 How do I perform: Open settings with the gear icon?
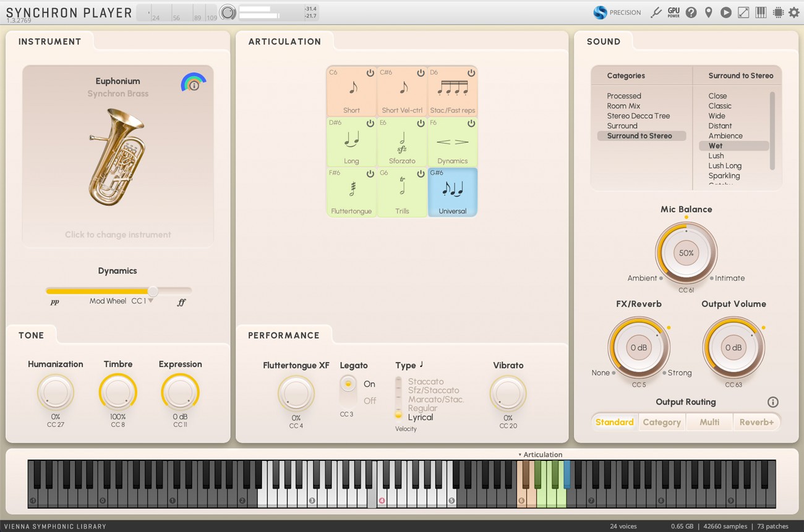793,12
